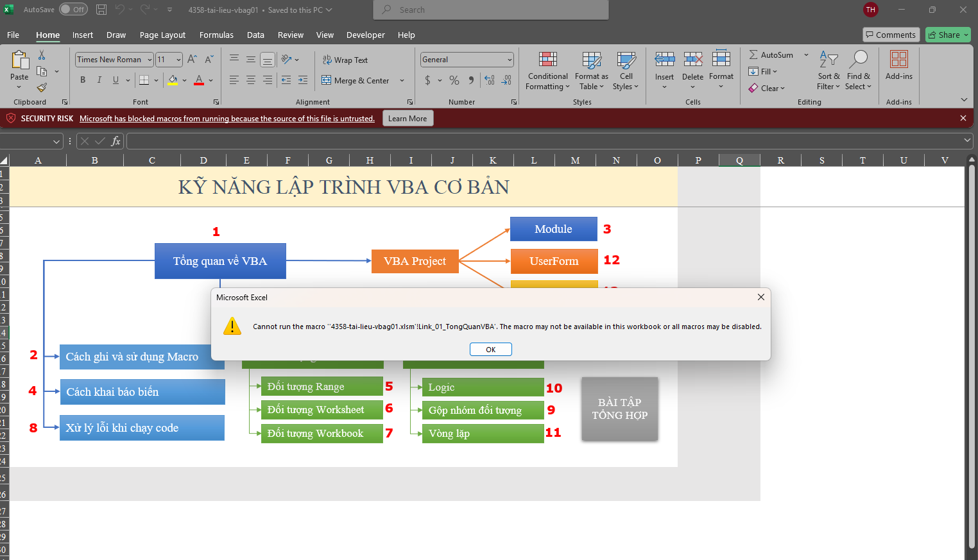Expand the Merge & Center dropdown arrow

[402, 80]
